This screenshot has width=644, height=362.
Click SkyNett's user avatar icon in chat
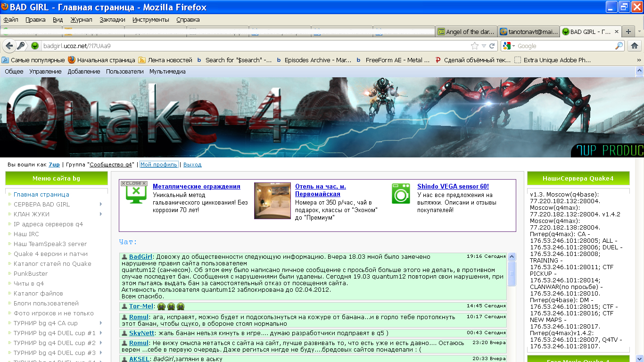pyautogui.click(x=124, y=333)
